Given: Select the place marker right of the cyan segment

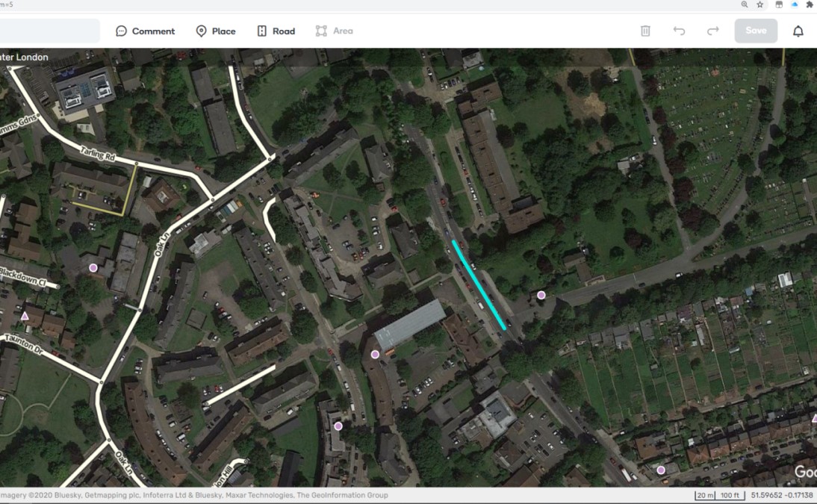Looking at the screenshot, I should 541,295.
